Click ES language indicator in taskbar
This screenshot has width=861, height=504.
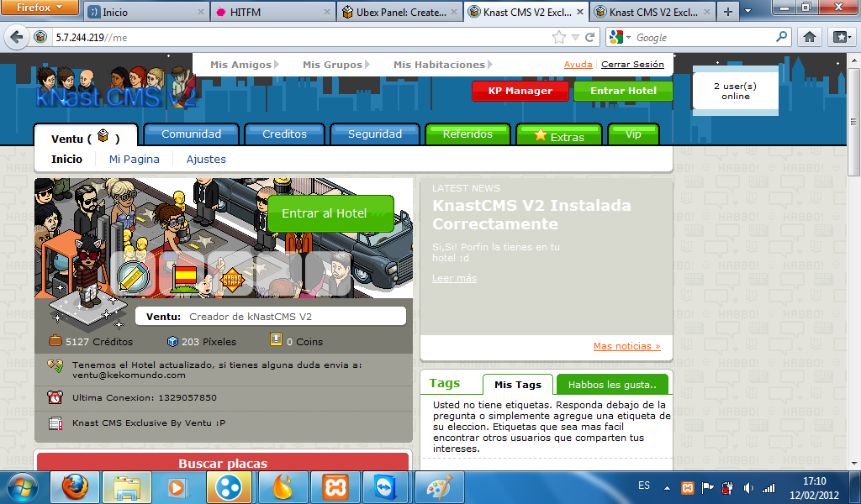(644, 486)
